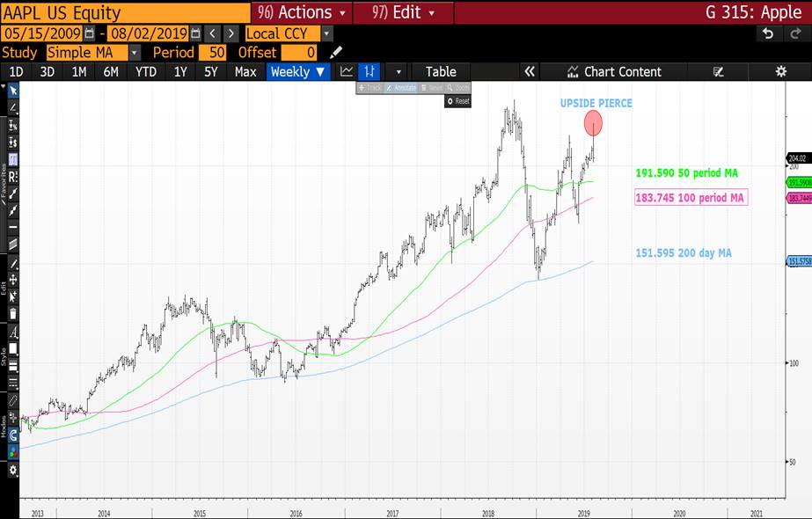Open annotation toolbar settings gear

coord(13,470)
